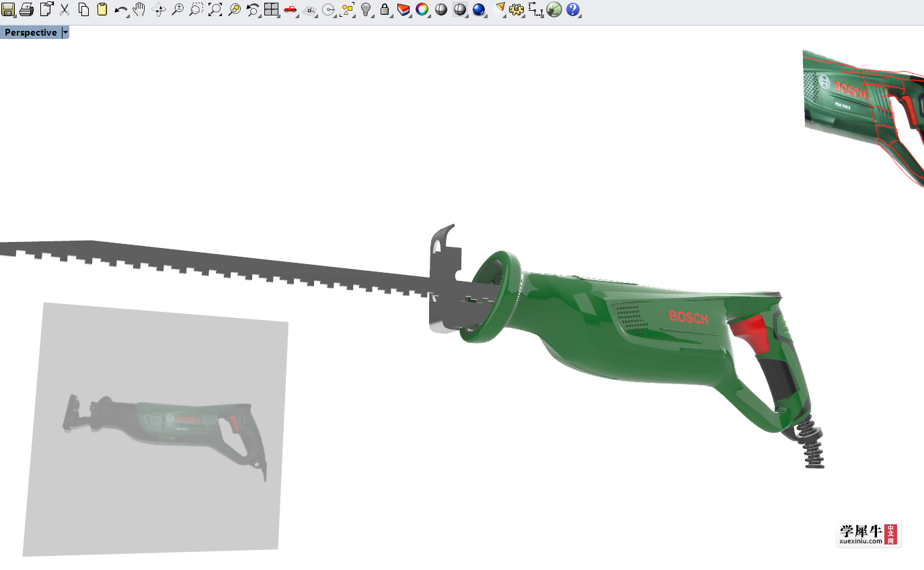Use the Zoom Selected yellow-dots tool

pyautogui.click(x=234, y=9)
